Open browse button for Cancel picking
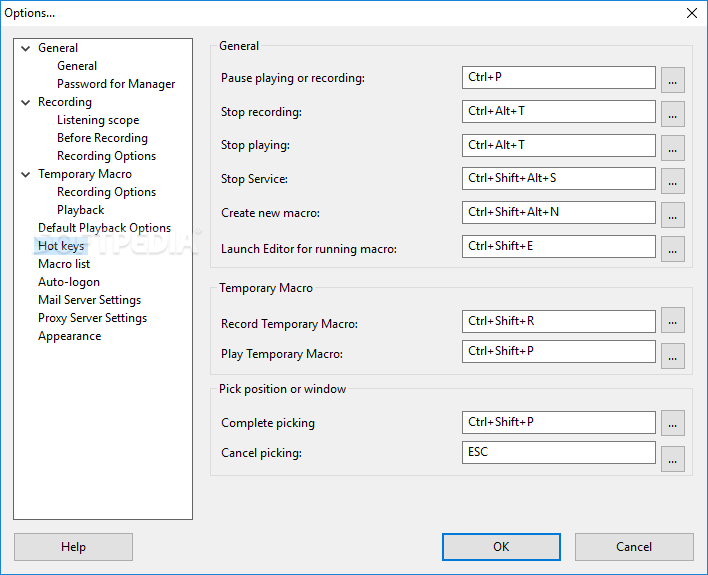The width and height of the screenshot is (708, 575). click(x=673, y=459)
